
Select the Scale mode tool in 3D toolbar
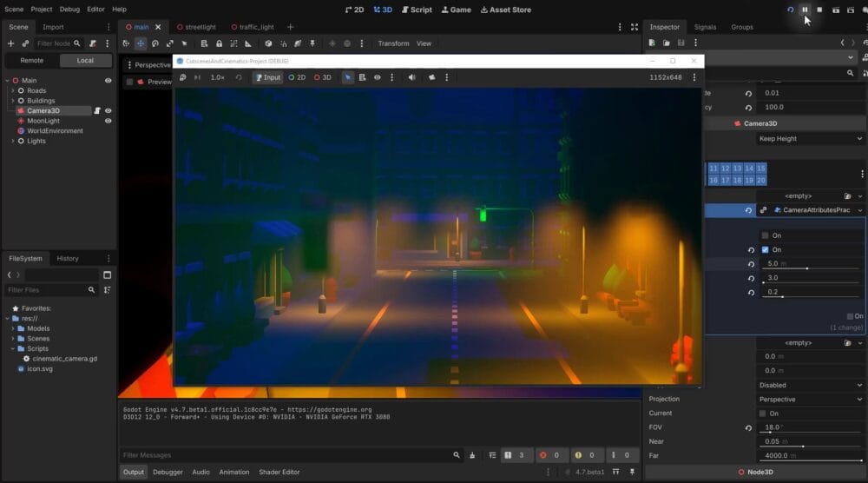[170, 43]
